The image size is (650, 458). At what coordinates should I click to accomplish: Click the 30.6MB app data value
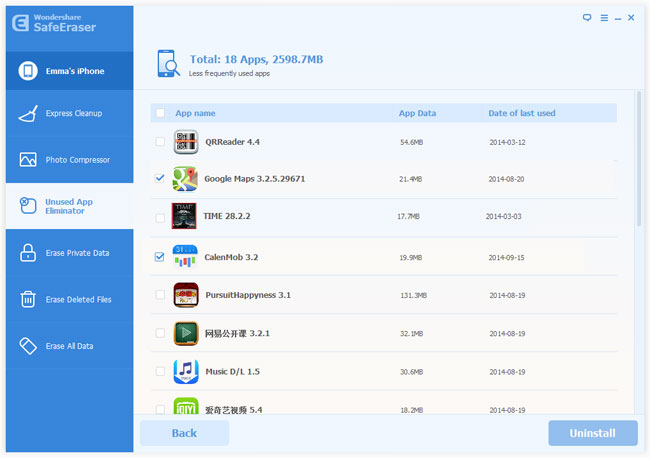pos(412,372)
